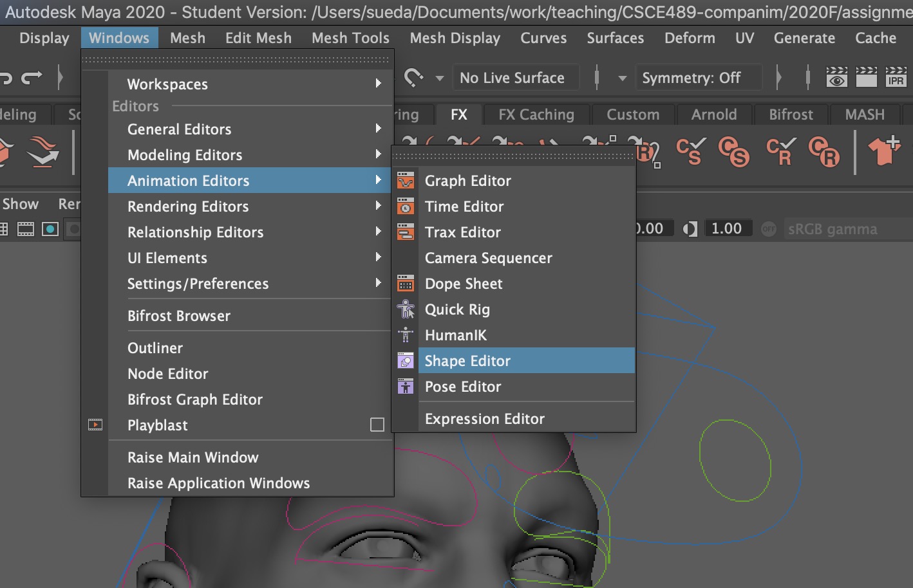Open the Mesh menu
Screen dimensions: 913x588
187,38
